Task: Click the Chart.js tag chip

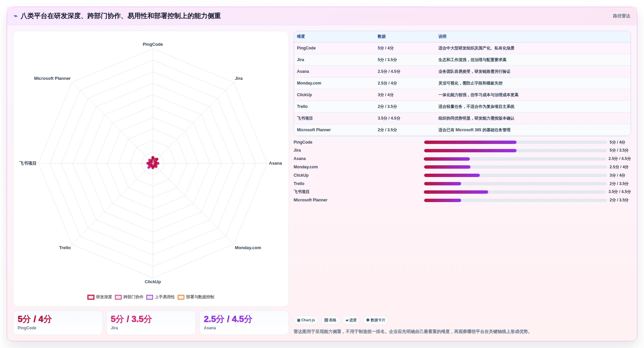Action: (x=306, y=320)
